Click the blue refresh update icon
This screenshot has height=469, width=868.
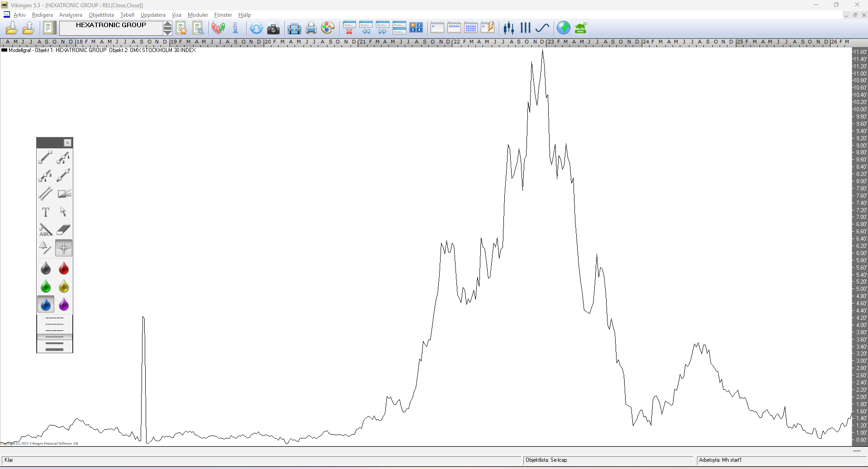pos(256,28)
